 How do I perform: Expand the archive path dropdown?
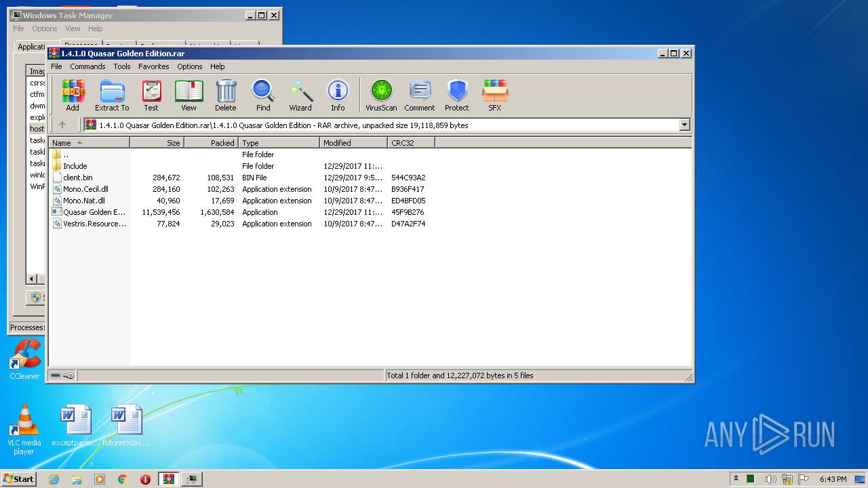pyautogui.click(x=684, y=125)
